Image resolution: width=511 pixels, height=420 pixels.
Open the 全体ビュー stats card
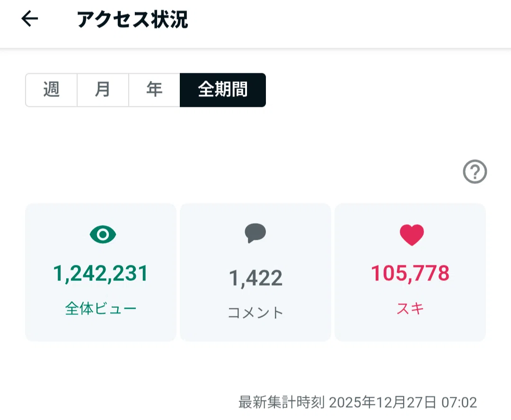(x=101, y=272)
